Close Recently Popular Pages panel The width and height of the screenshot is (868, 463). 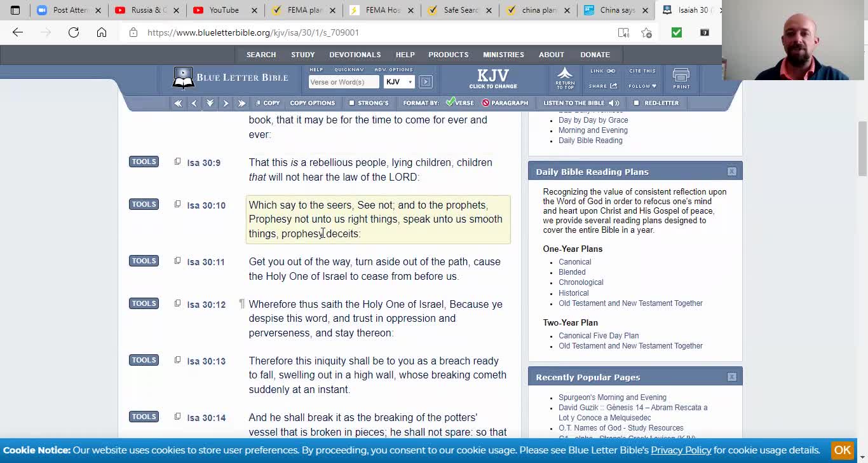[732, 377]
